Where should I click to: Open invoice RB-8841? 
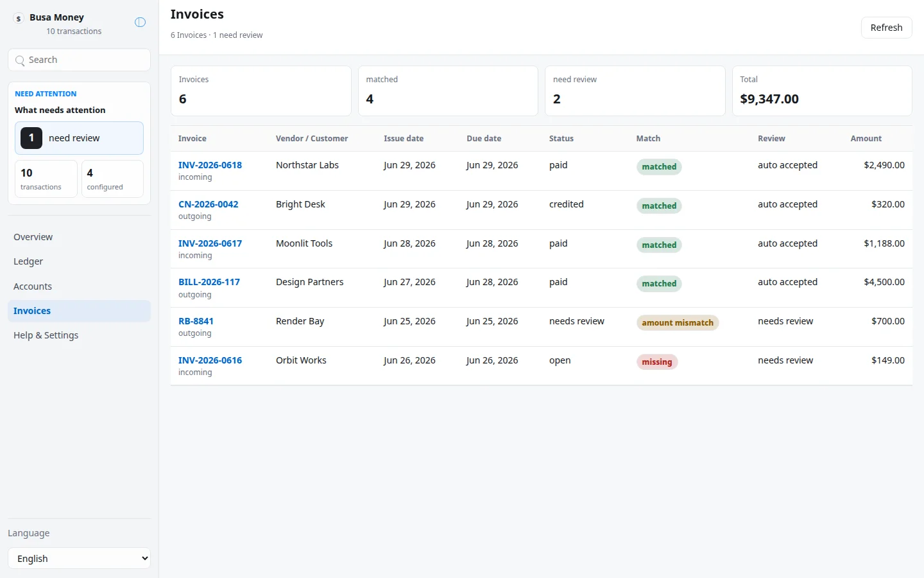coord(196,321)
